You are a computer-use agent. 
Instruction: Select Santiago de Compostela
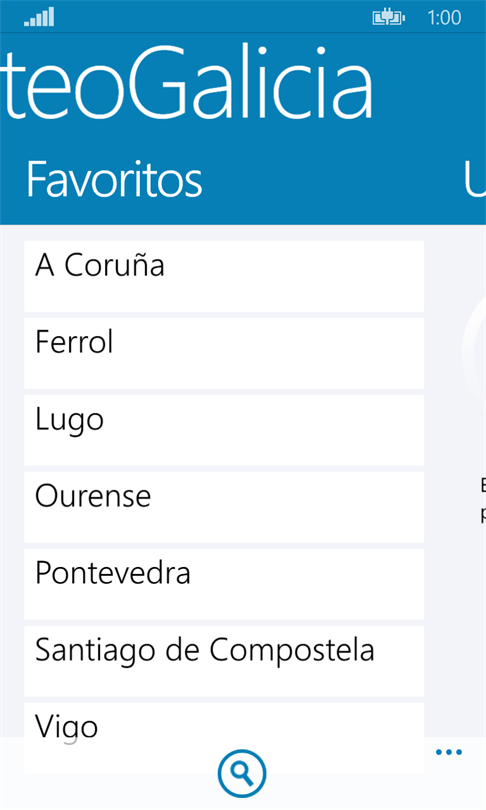(224, 661)
